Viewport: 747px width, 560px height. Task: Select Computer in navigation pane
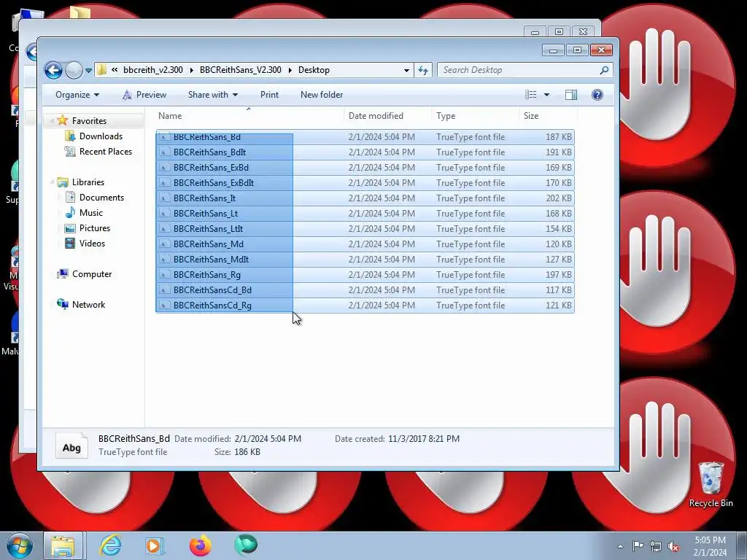point(91,274)
